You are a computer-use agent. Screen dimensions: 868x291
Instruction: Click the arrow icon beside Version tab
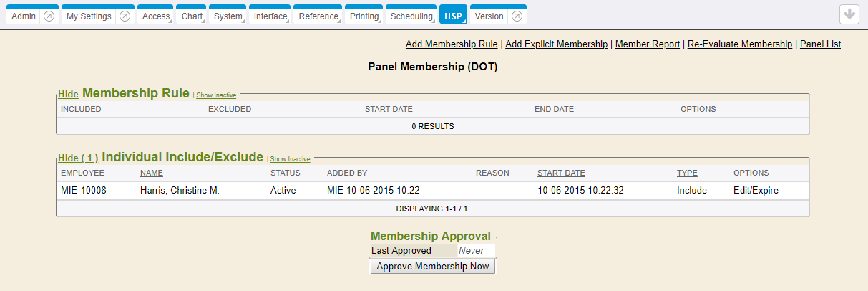517,16
